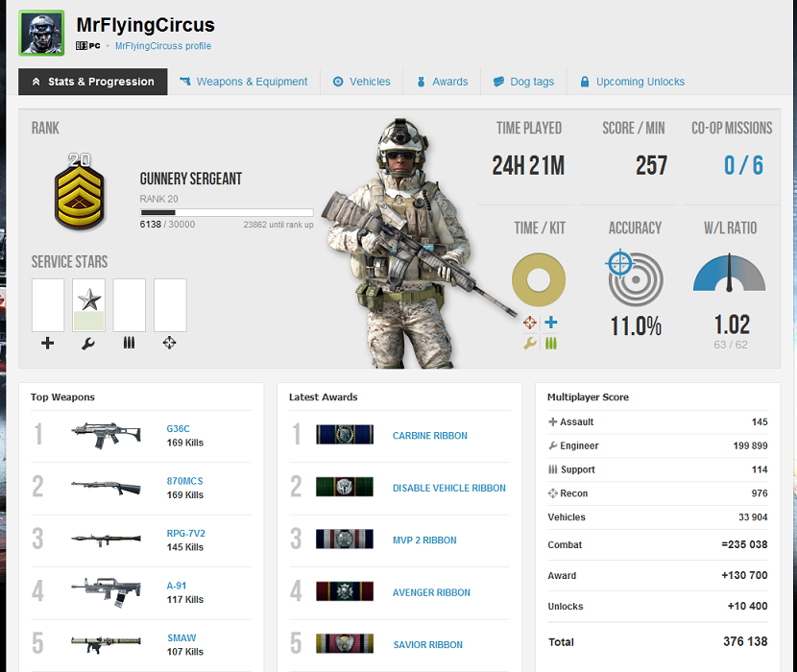The width and height of the screenshot is (797, 672).
Task: Click the Recon service star box
Action: (170, 305)
